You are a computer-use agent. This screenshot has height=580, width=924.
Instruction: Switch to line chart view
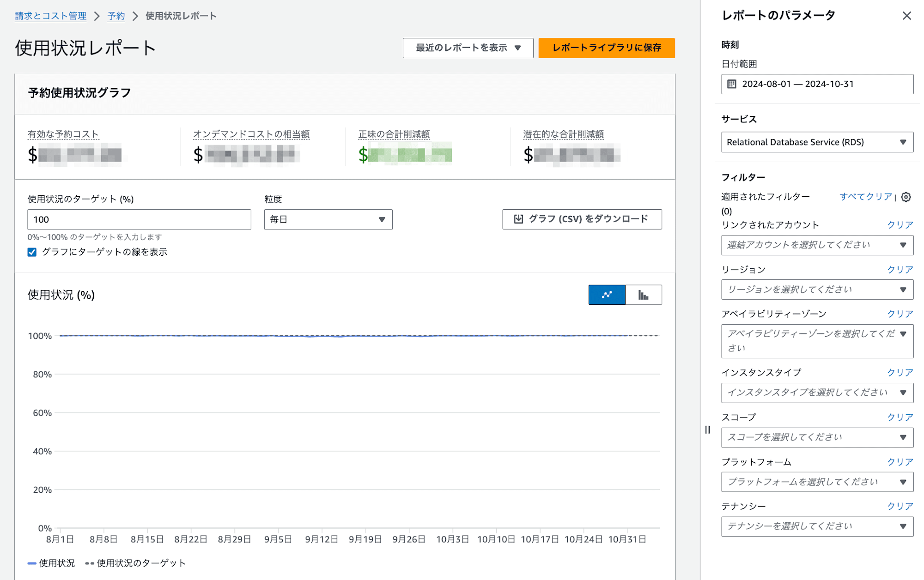pyautogui.click(x=607, y=295)
